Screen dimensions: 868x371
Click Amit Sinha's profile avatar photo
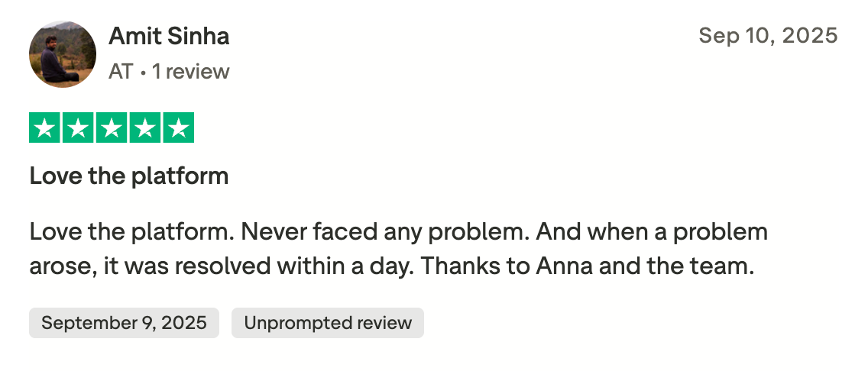point(63,54)
